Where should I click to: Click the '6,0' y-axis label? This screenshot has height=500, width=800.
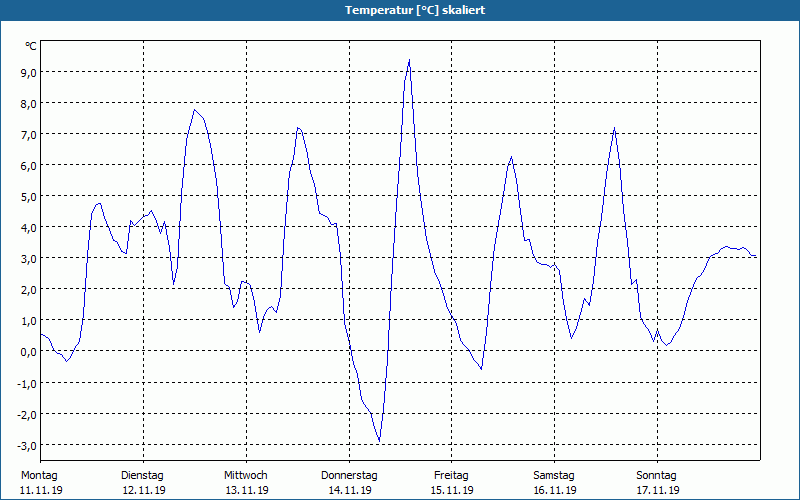29,166
